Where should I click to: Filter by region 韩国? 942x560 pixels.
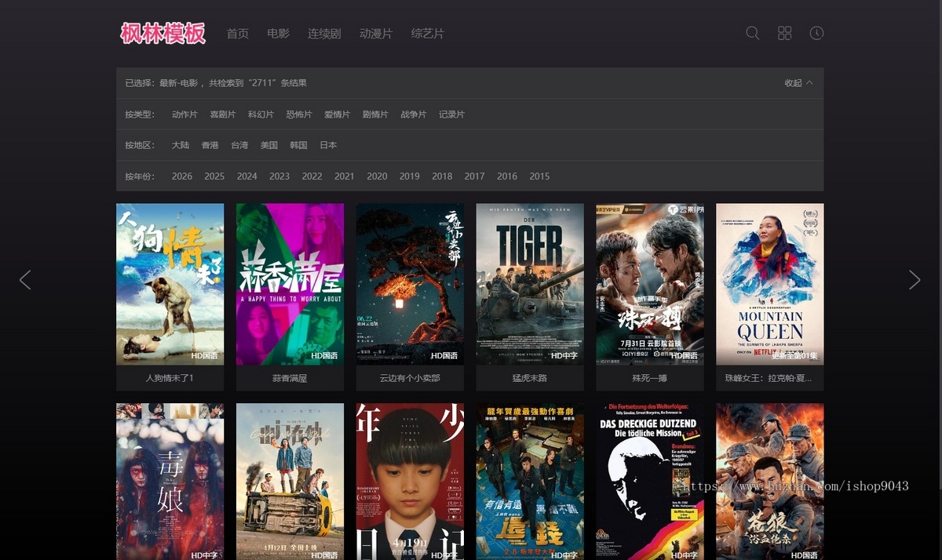tap(298, 145)
